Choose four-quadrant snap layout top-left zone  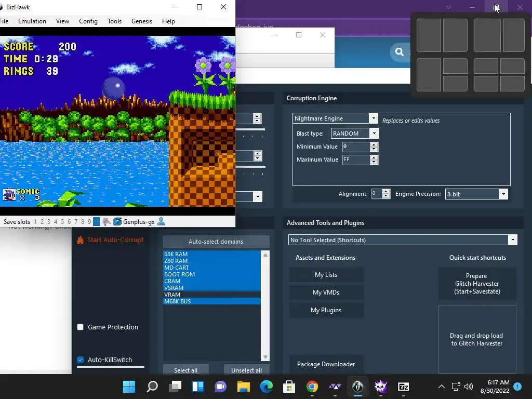(486, 66)
